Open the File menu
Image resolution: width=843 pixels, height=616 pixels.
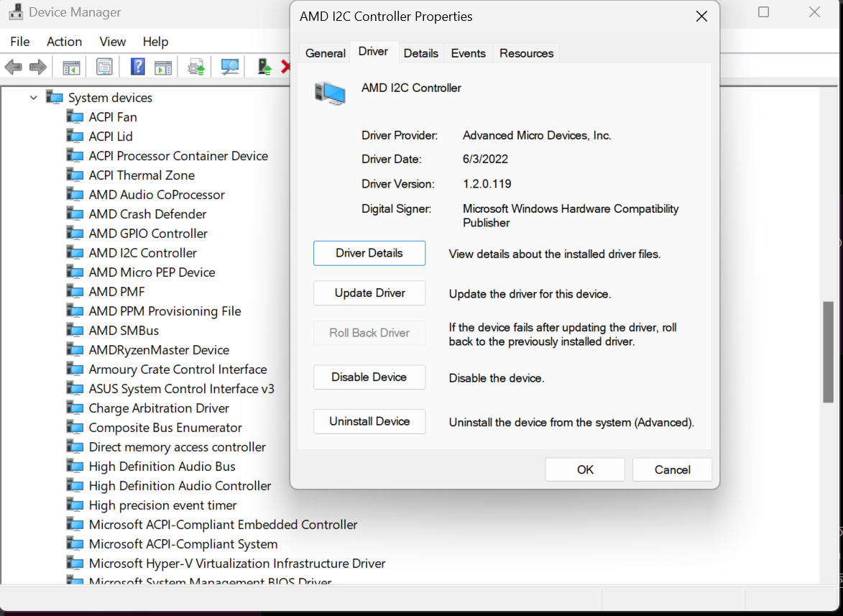tap(20, 42)
